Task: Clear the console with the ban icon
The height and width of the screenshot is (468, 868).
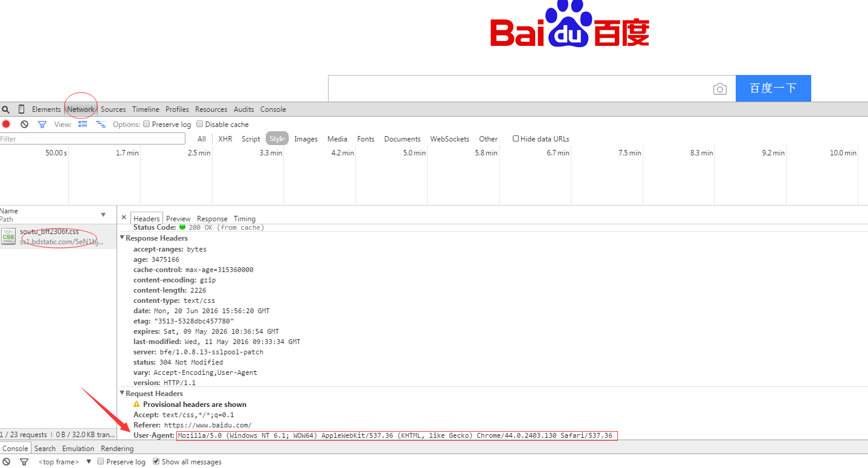Action: [x=6, y=462]
